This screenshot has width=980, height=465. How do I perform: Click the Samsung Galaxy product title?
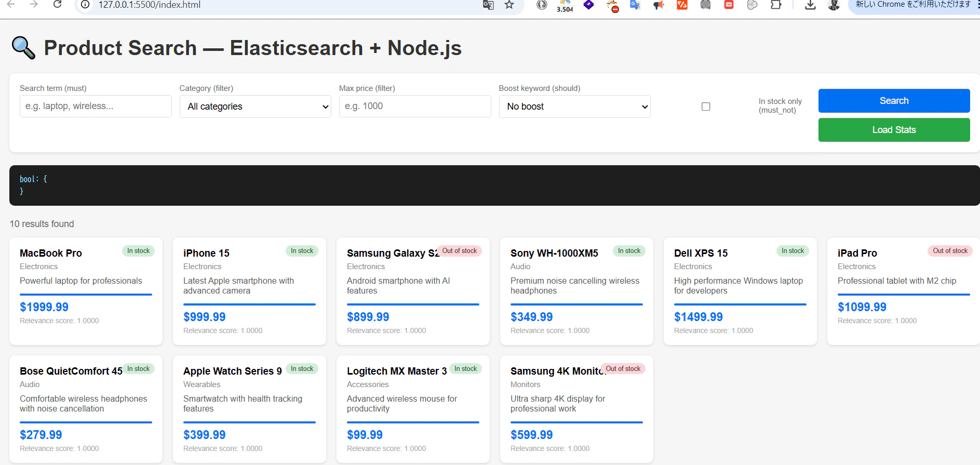pos(393,253)
